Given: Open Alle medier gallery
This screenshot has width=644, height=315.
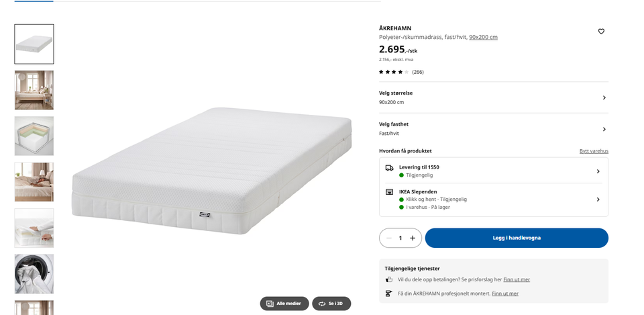Looking at the screenshot, I should coord(284,304).
